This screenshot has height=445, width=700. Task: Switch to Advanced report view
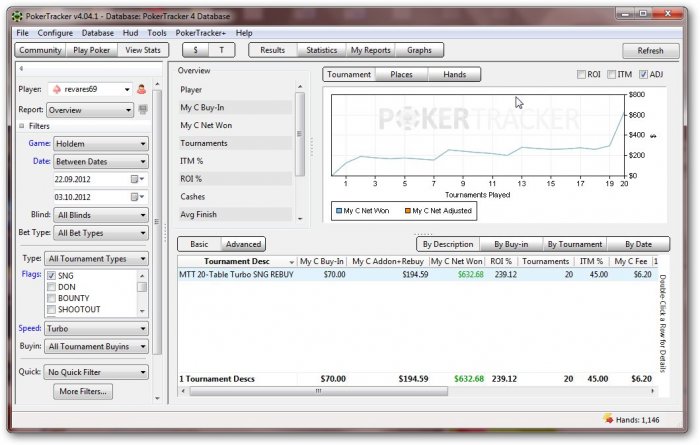click(243, 244)
